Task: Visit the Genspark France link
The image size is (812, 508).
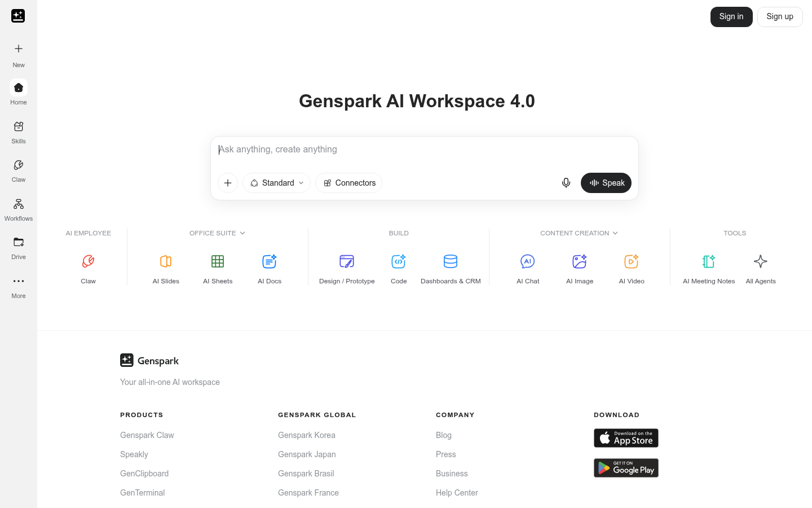Action: coord(308,493)
